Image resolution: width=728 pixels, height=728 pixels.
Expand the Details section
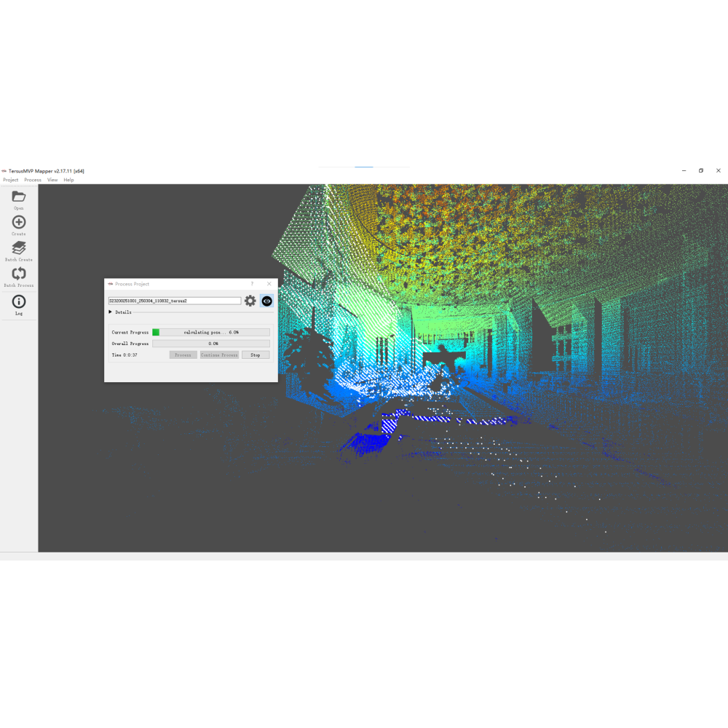[111, 312]
